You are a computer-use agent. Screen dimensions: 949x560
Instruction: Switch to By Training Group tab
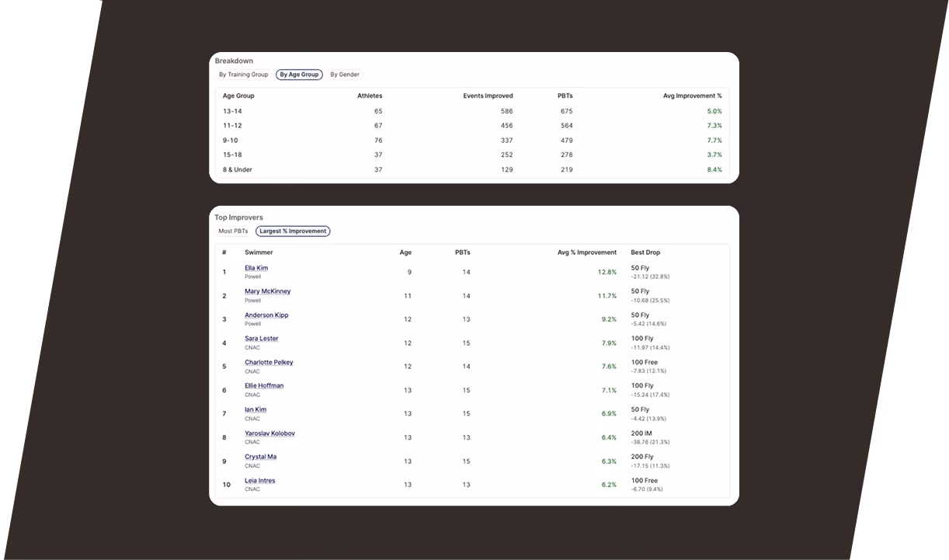pos(243,75)
